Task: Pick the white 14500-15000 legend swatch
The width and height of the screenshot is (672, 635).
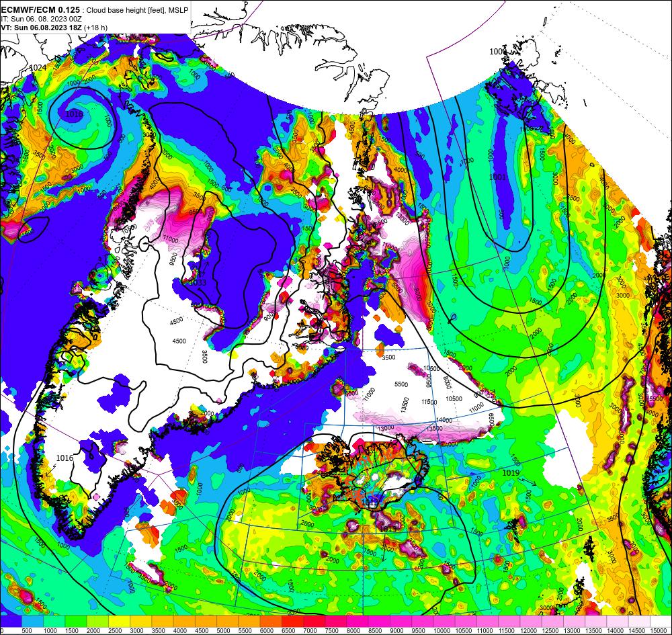Action: (640, 622)
